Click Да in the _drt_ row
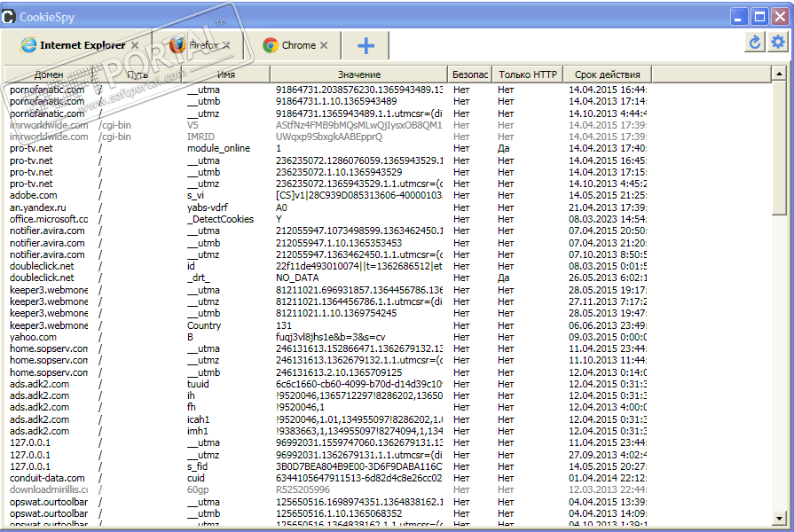 point(503,278)
